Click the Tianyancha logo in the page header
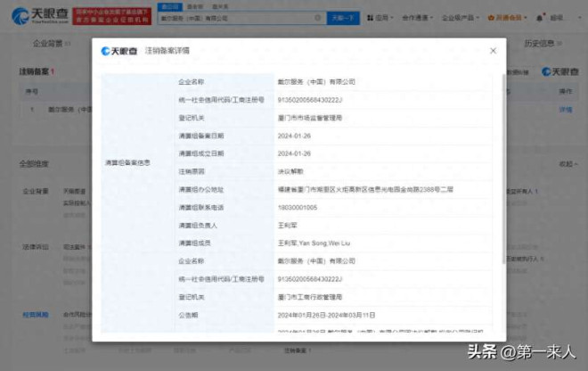Viewport: 588px width, 371px height. pos(32,15)
